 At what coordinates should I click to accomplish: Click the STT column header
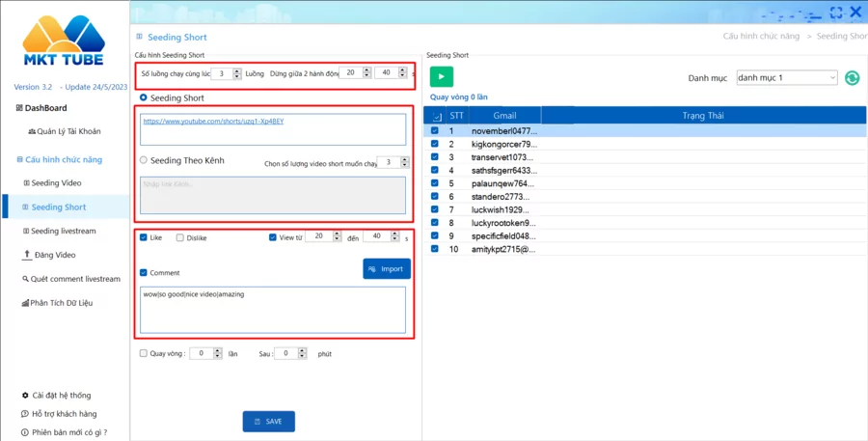pyautogui.click(x=457, y=115)
